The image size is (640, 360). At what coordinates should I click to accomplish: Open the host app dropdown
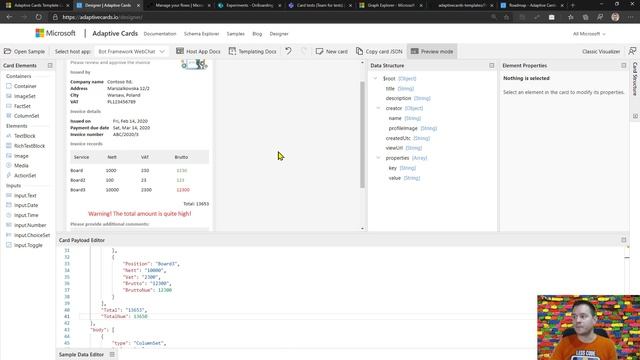point(131,51)
